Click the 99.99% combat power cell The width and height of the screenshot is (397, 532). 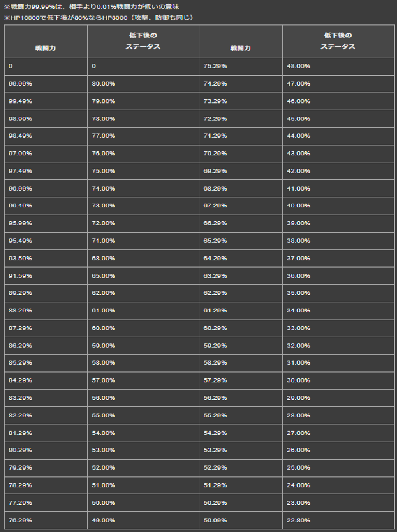point(21,84)
